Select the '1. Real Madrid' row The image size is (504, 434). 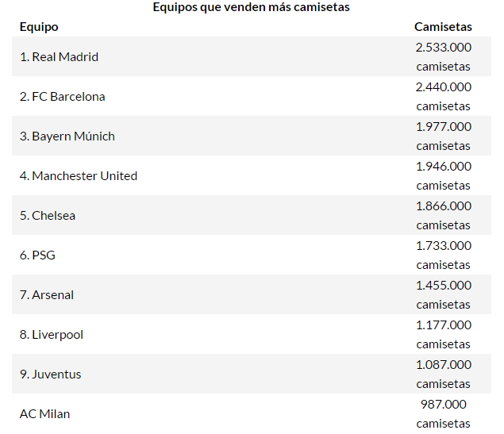click(59, 57)
